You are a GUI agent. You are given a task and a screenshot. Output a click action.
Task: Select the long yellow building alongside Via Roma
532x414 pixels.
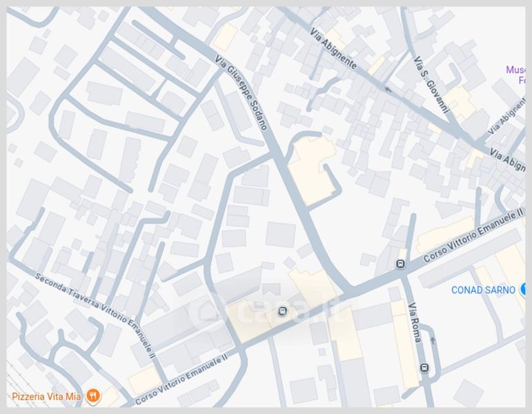pyautogui.click(x=405, y=343)
